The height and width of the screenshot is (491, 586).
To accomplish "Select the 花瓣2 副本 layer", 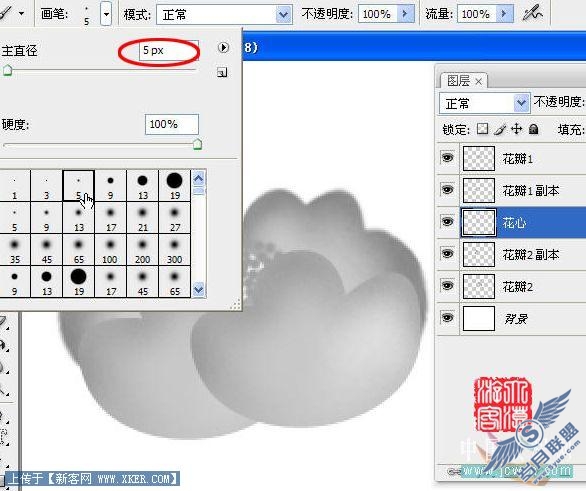I will 522,254.
